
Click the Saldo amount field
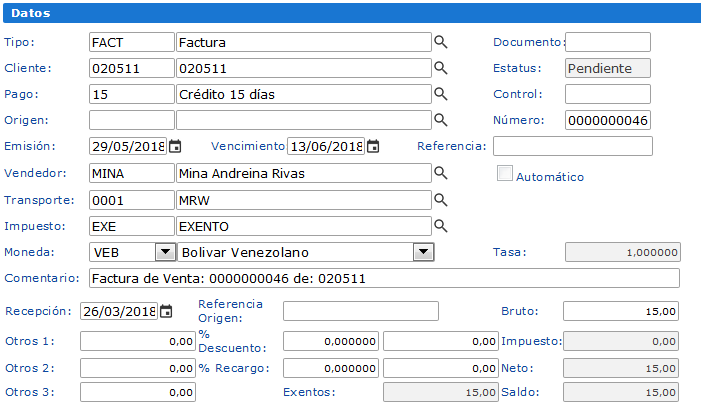[621, 392]
